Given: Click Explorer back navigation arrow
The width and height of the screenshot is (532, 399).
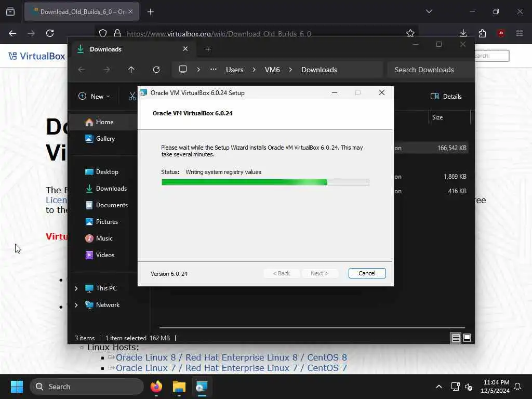Looking at the screenshot, I should point(82,70).
